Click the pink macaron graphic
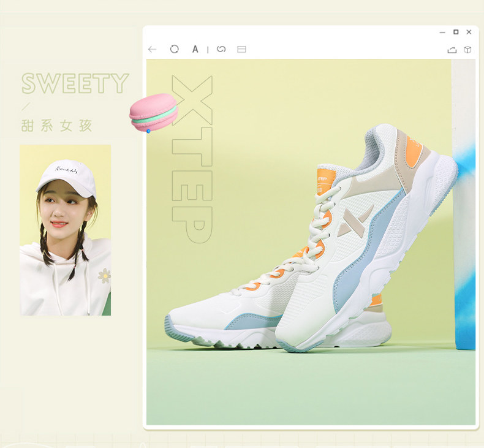The width and height of the screenshot is (484, 448). coord(154,112)
